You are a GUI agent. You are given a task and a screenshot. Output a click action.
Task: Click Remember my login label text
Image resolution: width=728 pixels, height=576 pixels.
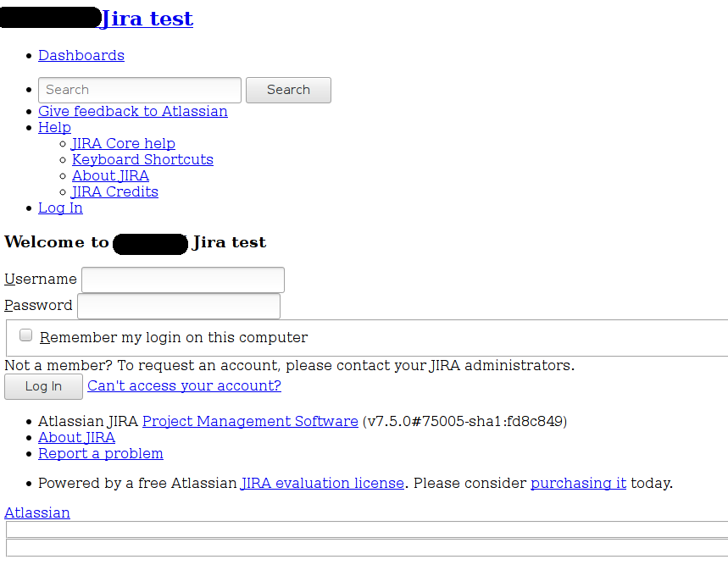coord(174,337)
